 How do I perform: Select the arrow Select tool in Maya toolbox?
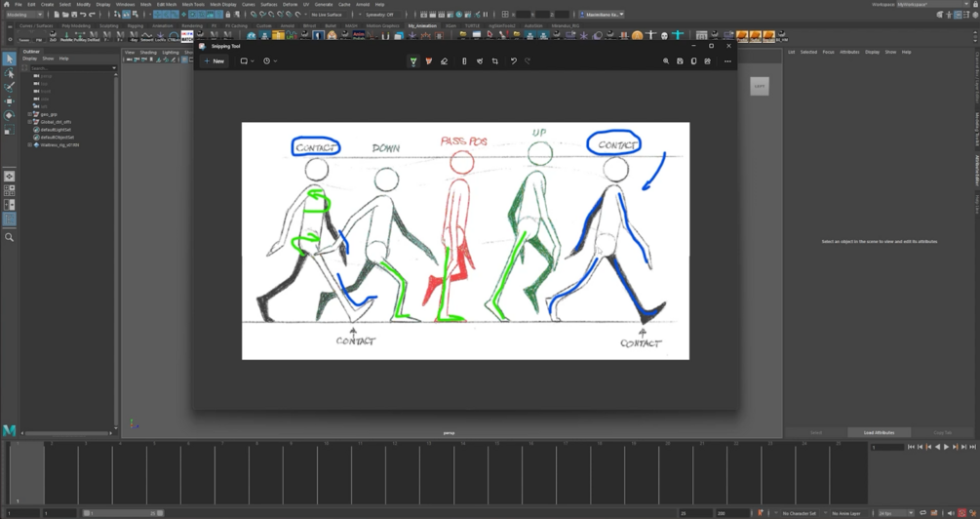(x=9, y=59)
